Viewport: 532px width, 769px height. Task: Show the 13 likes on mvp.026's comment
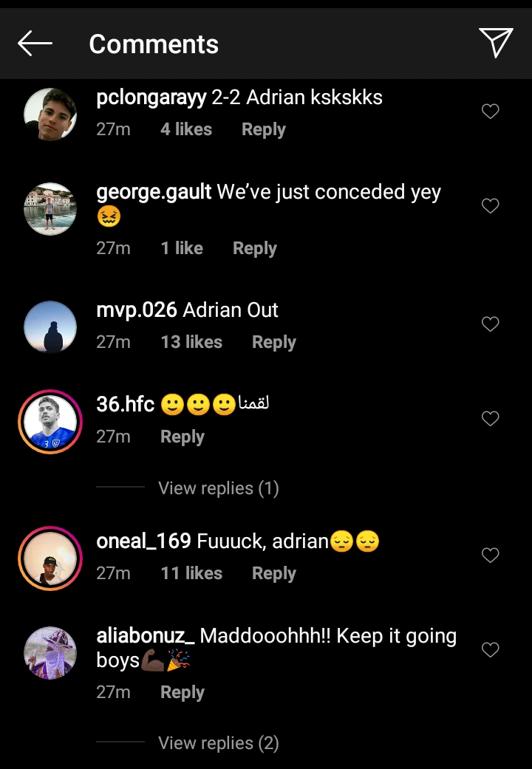[191, 343]
